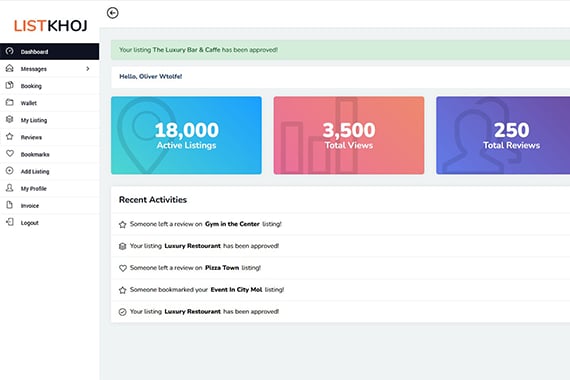Choose Add Listing in sidebar
570x380 pixels.
49,171
